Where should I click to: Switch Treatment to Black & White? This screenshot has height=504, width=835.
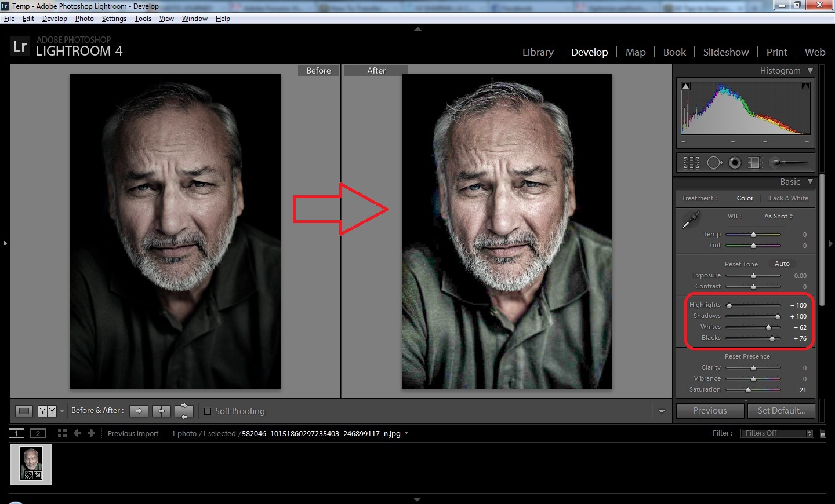(x=787, y=198)
